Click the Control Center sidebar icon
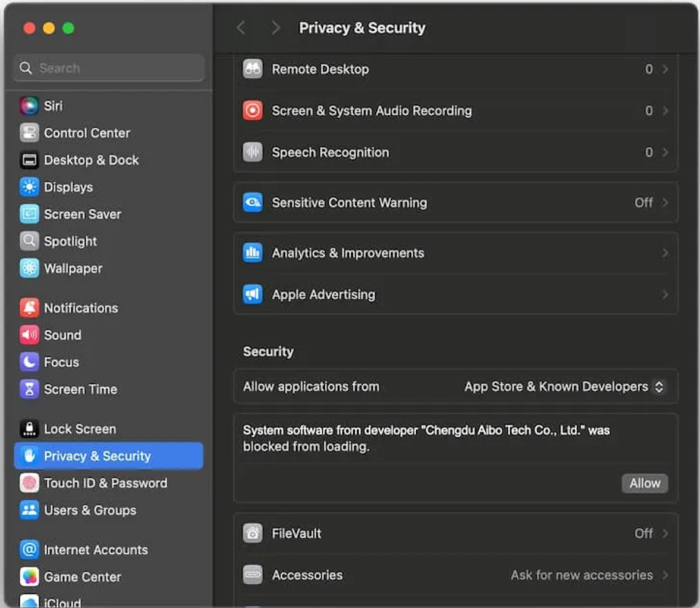The image size is (700, 608). click(x=29, y=133)
